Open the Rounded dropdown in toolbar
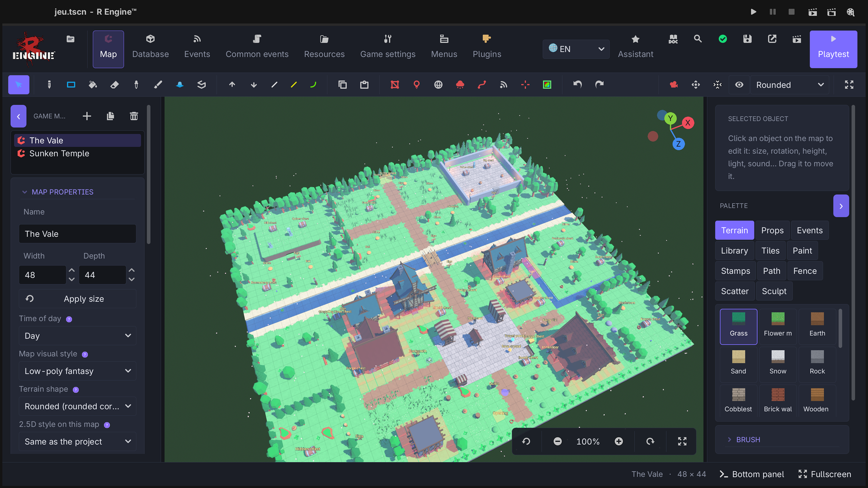Viewport: 868px width, 488px height. pyautogui.click(x=790, y=84)
